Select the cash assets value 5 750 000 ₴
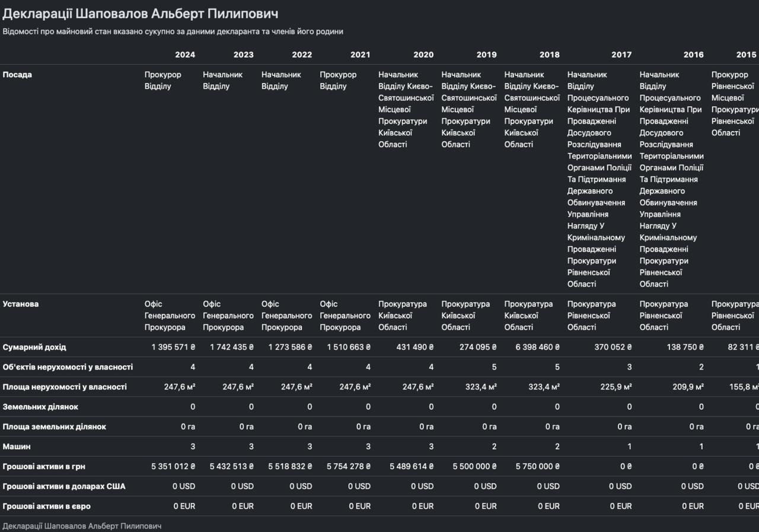This screenshot has width=759, height=532. (538, 466)
